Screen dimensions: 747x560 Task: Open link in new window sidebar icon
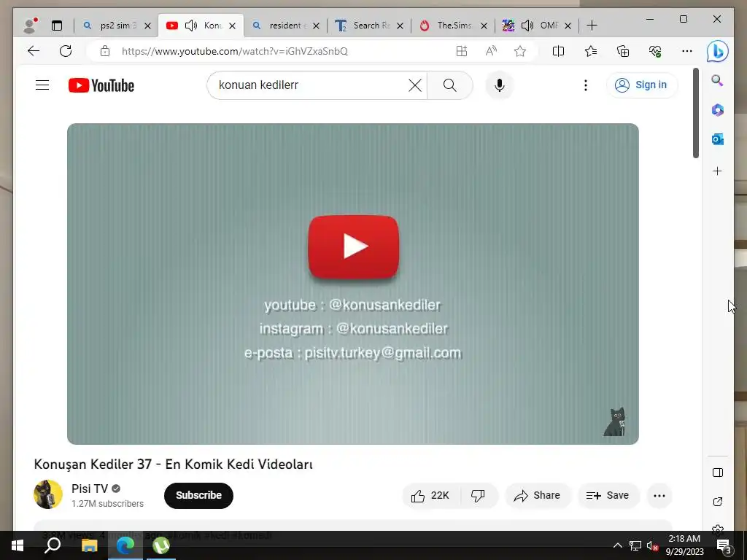coord(718,502)
